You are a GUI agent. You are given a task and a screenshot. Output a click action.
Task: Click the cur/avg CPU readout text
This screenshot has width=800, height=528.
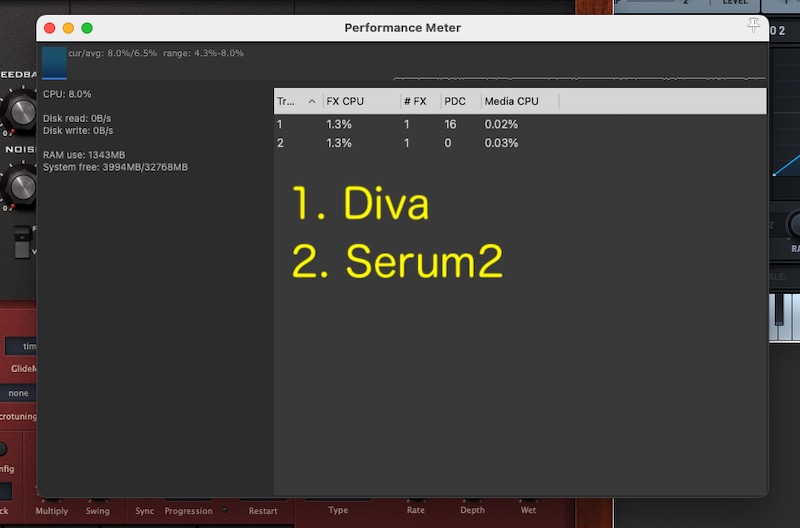(x=156, y=53)
